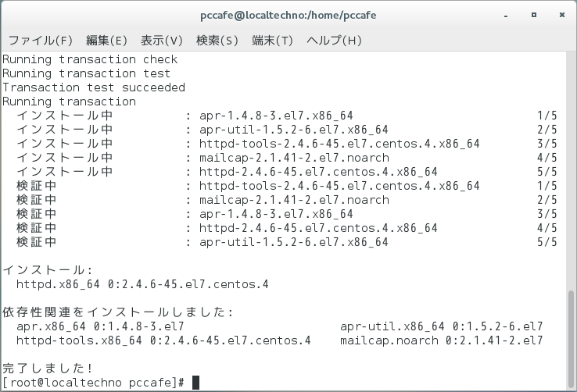Open the ヘルプ(H) menu
This screenshot has height=392, width=577.
point(334,40)
